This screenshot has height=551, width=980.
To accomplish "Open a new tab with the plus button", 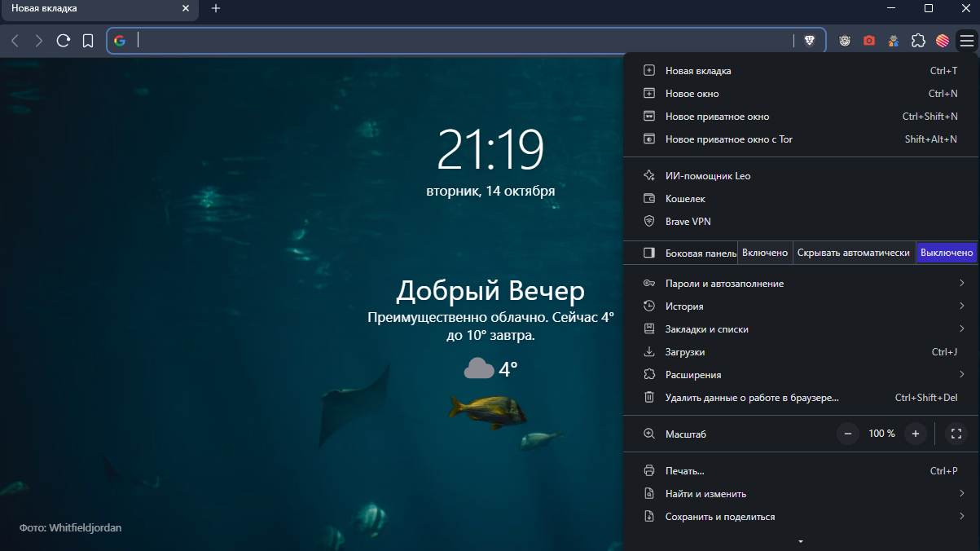I will point(216,9).
